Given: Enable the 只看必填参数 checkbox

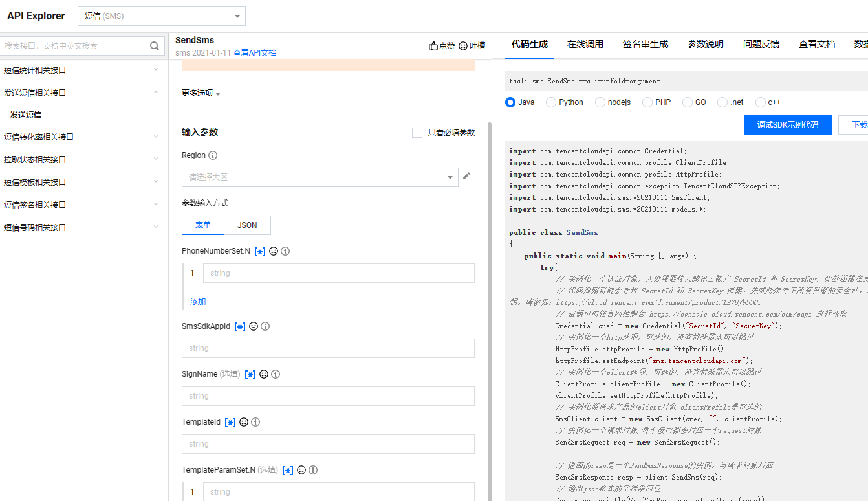Looking at the screenshot, I should tap(417, 133).
